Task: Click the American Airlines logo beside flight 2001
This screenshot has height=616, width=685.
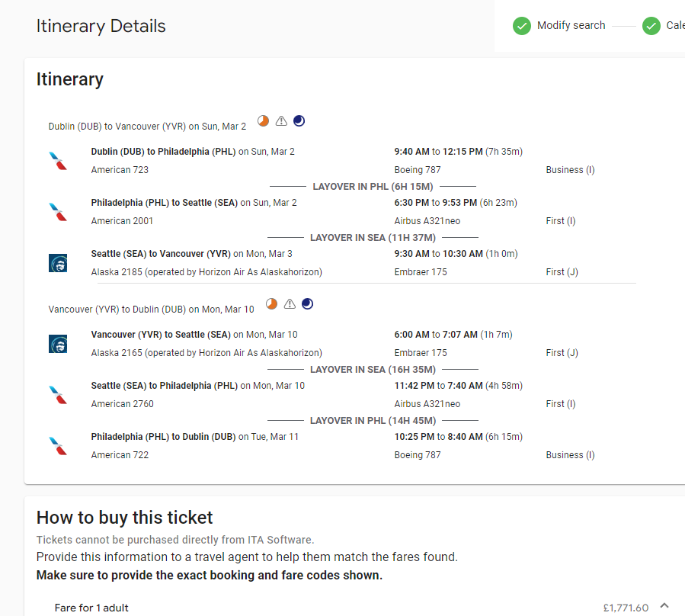Action: pyautogui.click(x=58, y=212)
